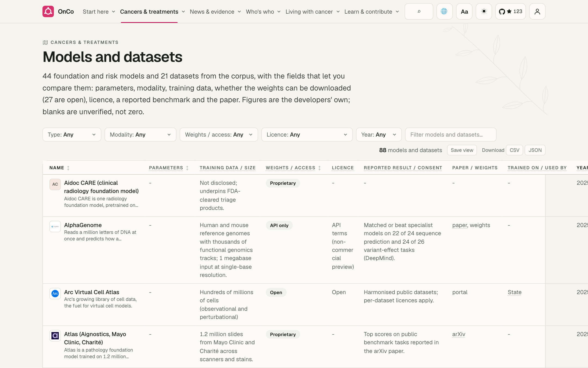Open the Licence: Any dropdown
The width and height of the screenshot is (588, 368).
click(x=307, y=135)
